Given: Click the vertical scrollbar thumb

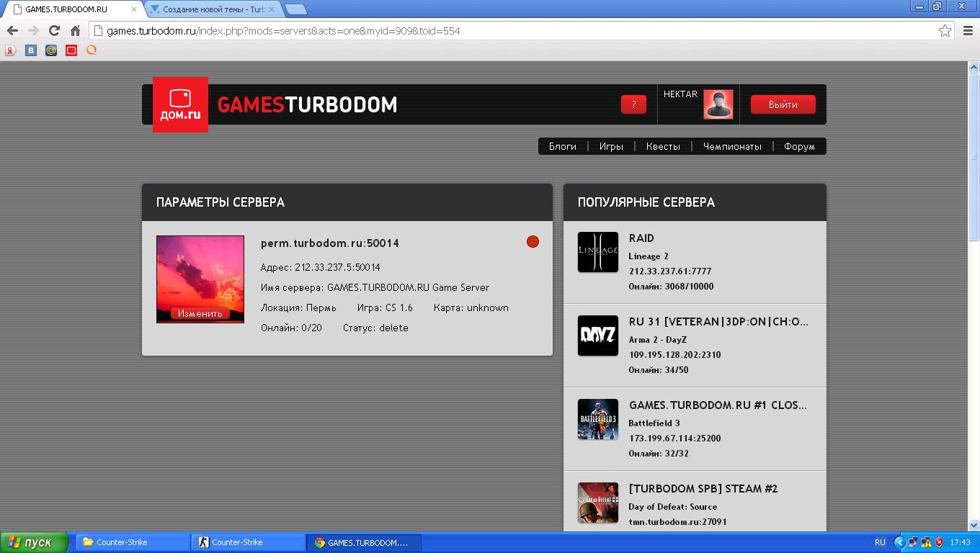Looking at the screenshot, I should [x=974, y=157].
